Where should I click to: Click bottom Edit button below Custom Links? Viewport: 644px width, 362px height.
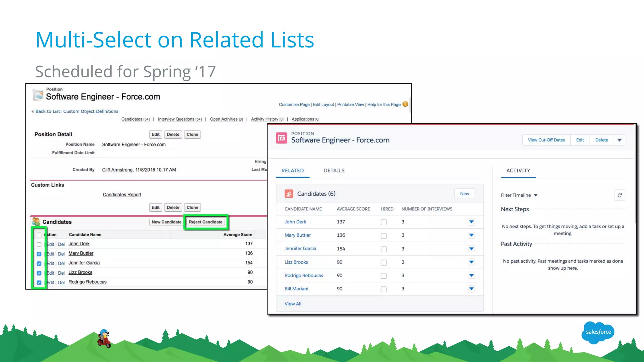click(x=155, y=207)
